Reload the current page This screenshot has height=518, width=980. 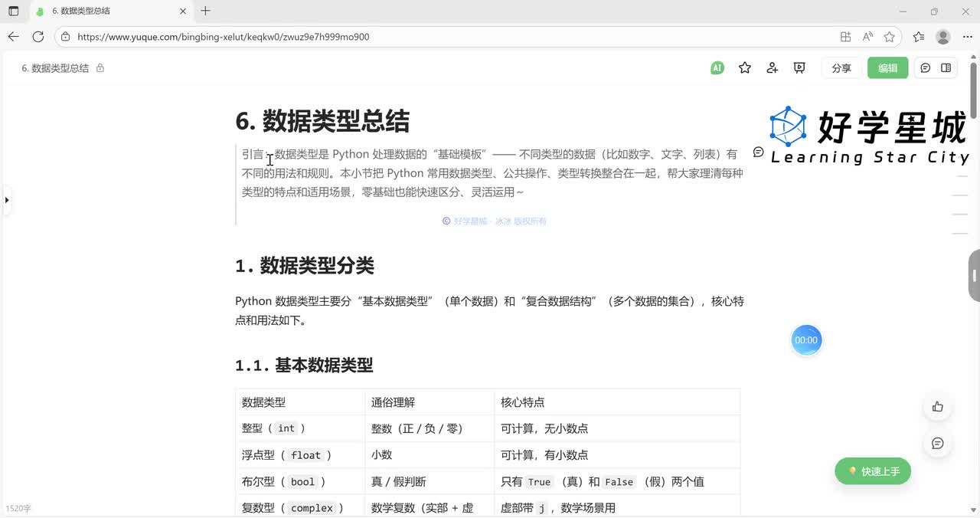point(38,36)
